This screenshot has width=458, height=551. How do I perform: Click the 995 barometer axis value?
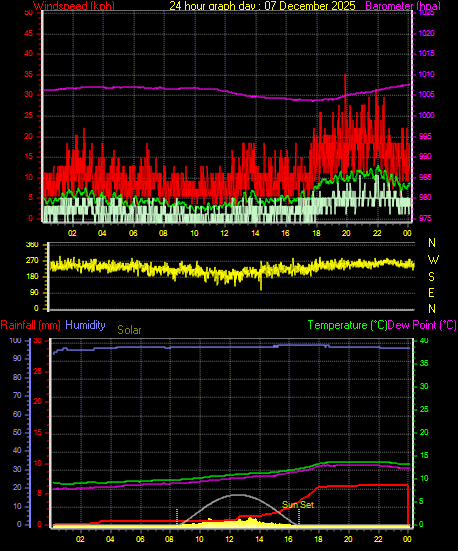coord(425,136)
